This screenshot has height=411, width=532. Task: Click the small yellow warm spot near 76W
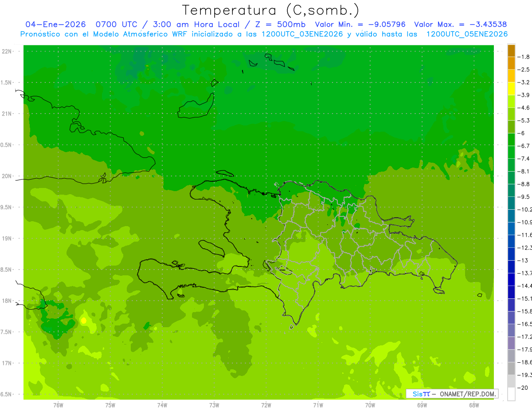pos(83,320)
